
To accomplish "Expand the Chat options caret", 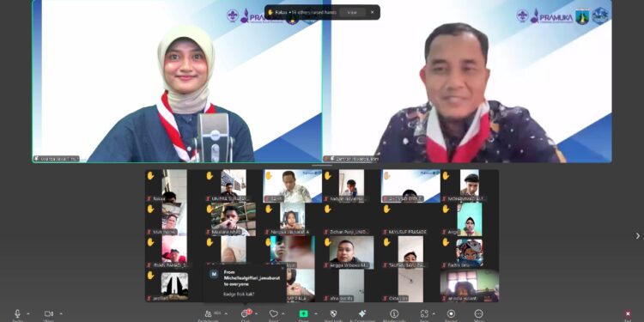I will click(x=256, y=313).
